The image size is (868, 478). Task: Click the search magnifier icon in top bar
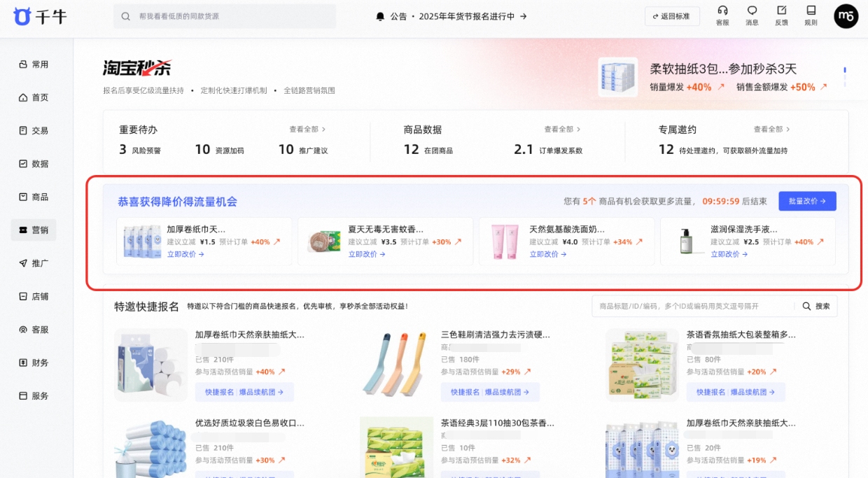126,16
